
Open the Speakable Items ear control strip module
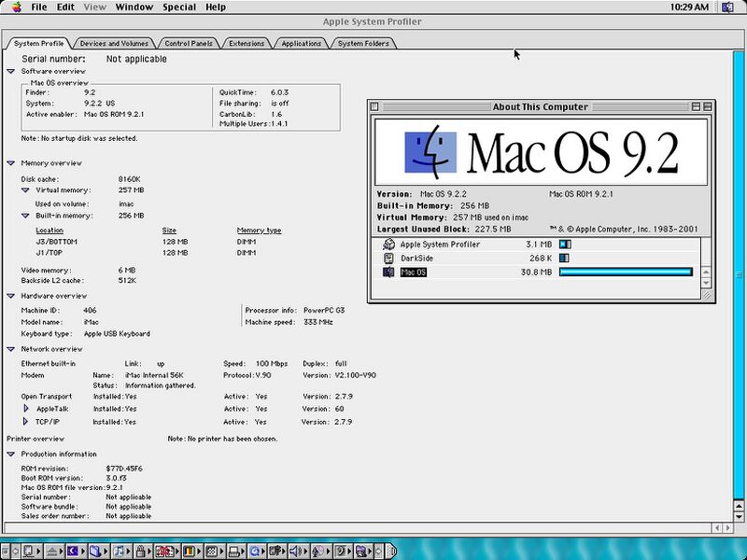click(x=341, y=552)
